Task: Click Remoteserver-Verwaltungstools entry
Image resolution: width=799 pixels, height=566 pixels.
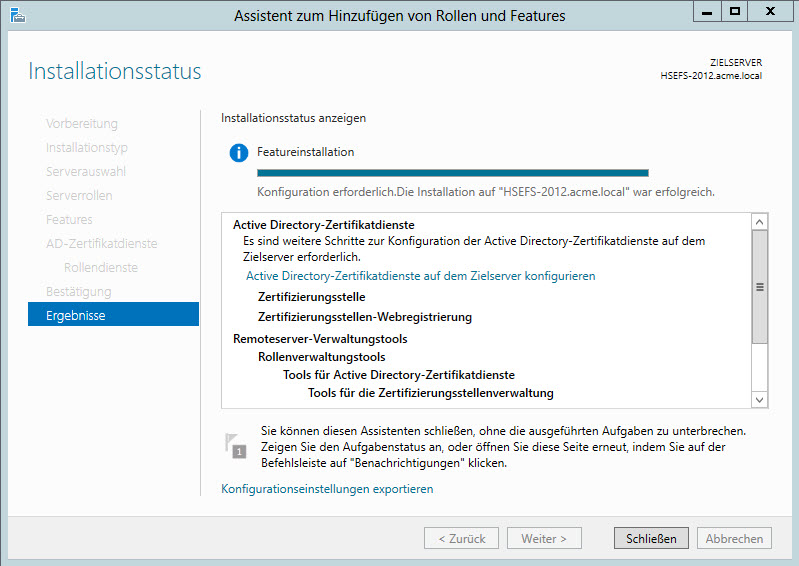Action: pyautogui.click(x=320, y=339)
